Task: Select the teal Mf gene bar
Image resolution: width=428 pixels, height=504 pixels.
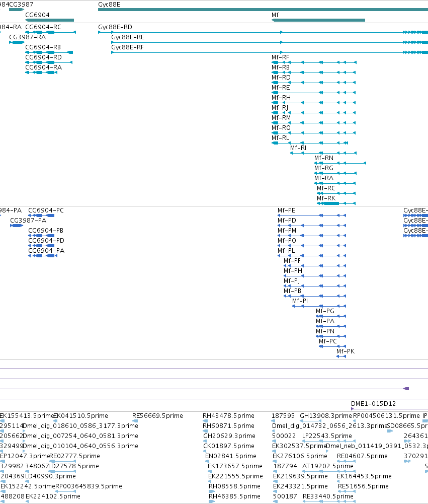Action: [318, 20]
